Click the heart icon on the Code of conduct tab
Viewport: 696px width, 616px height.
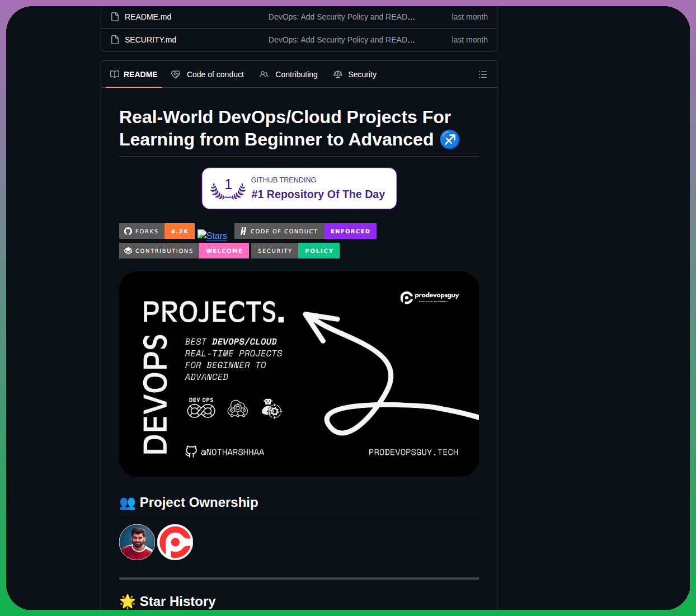tap(176, 74)
